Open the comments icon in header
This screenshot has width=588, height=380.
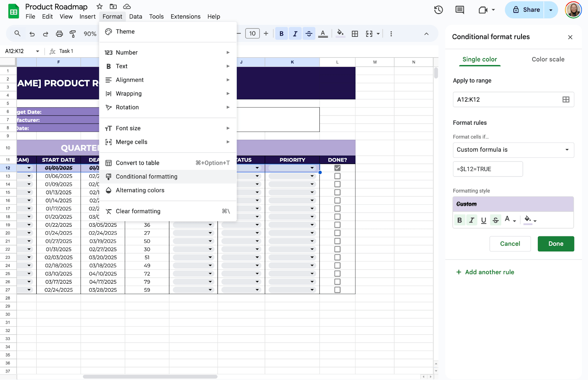tap(459, 10)
